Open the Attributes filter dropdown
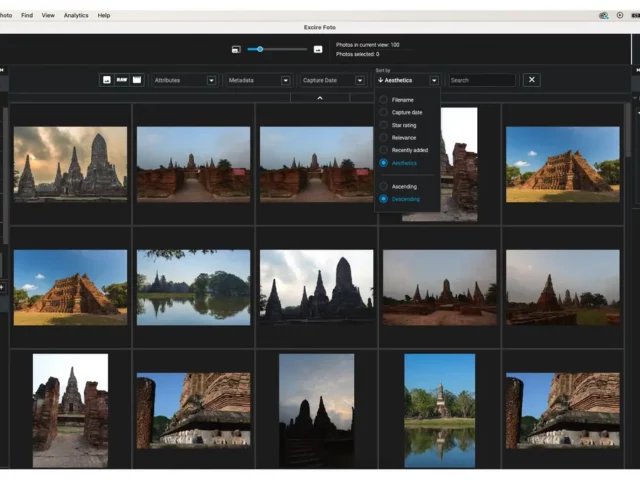This screenshot has width=640, height=480. click(x=184, y=80)
